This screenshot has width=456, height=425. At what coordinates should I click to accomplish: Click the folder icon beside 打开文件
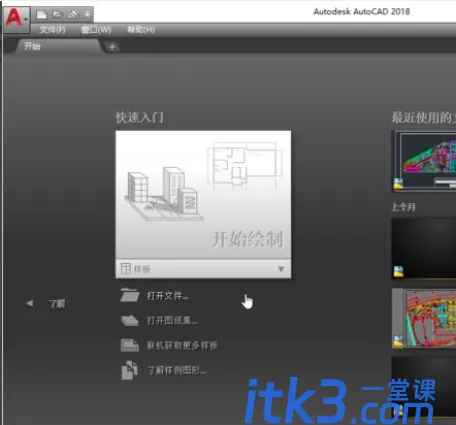(x=130, y=295)
